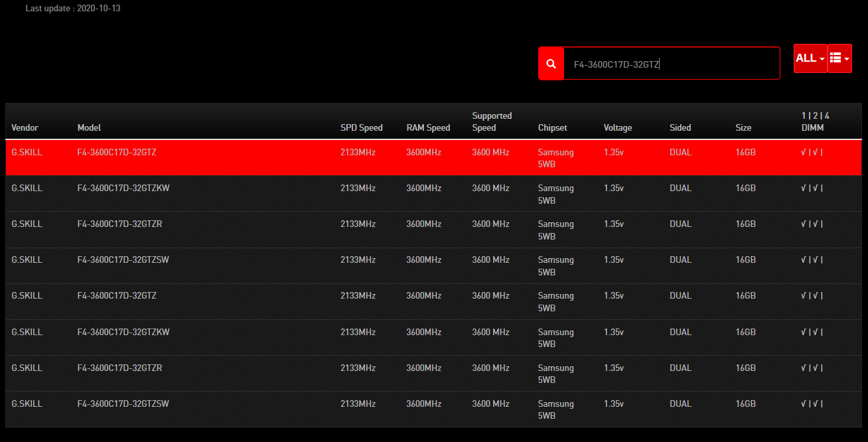Screen dimensions: 868x442
Task: Focus the search field containing F4-3600C17D-32GTZ
Action: tap(672, 64)
